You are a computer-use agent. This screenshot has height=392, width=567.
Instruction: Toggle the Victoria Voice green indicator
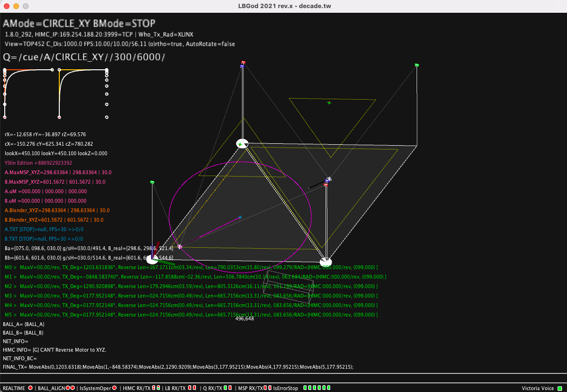(x=560, y=388)
